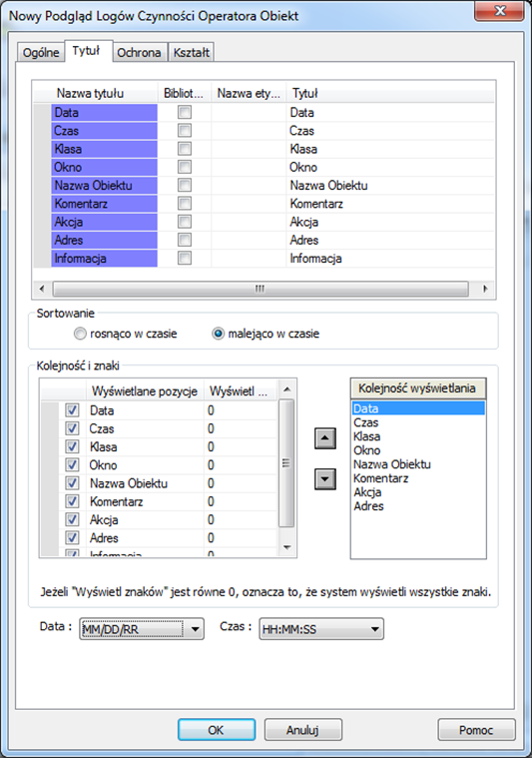532x758 pixels.
Task: Open the Czas format dropdown HH:MM:SS
Action: pos(321,629)
